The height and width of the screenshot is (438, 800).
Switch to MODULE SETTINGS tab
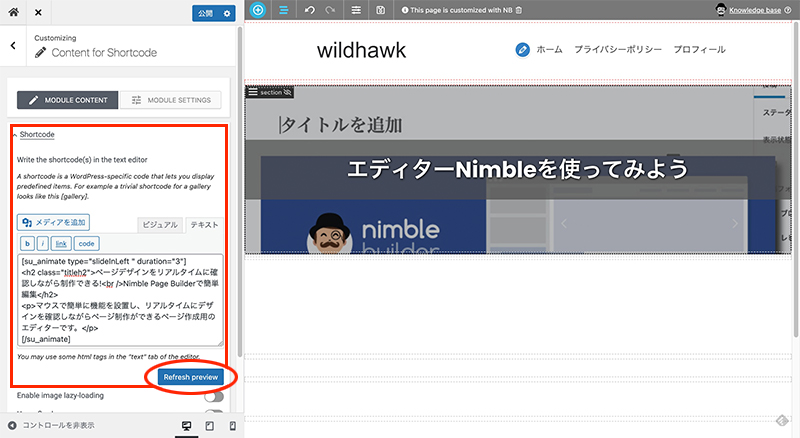pyautogui.click(x=170, y=101)
